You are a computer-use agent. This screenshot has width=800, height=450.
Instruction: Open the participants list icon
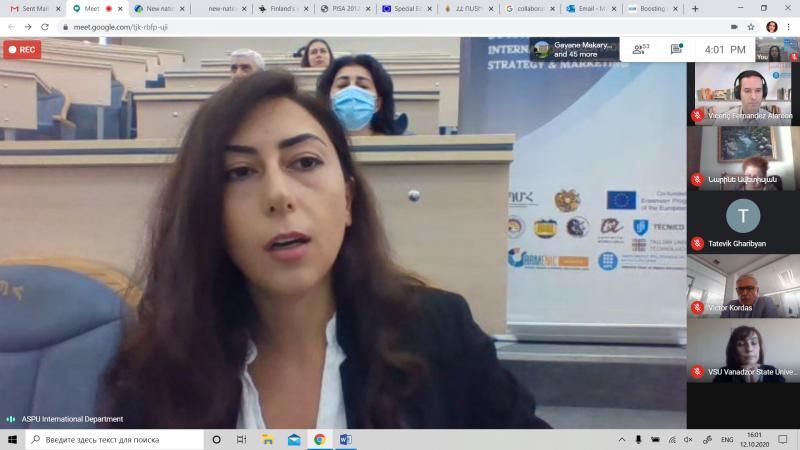pos(640,49)
